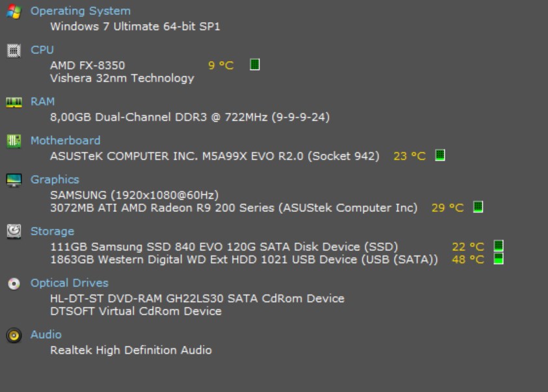Open the Graphics section heading

pos(55,179)
